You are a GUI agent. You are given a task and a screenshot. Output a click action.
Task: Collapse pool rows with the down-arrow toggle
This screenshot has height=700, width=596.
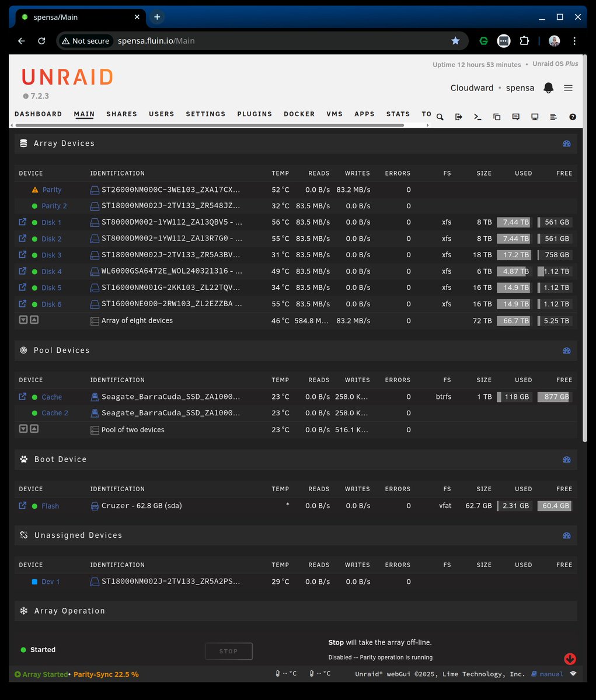pyautogui.click(x=23, y=429)
